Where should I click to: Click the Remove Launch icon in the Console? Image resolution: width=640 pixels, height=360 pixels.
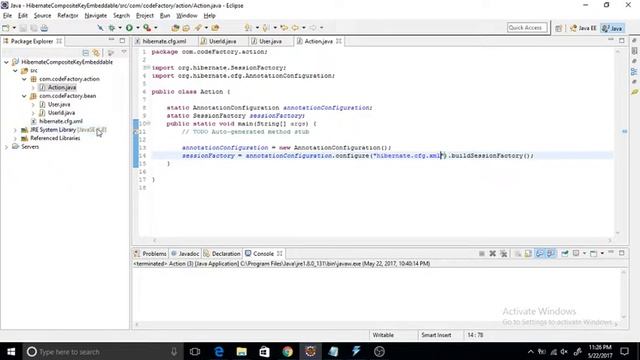pos(493,253)
